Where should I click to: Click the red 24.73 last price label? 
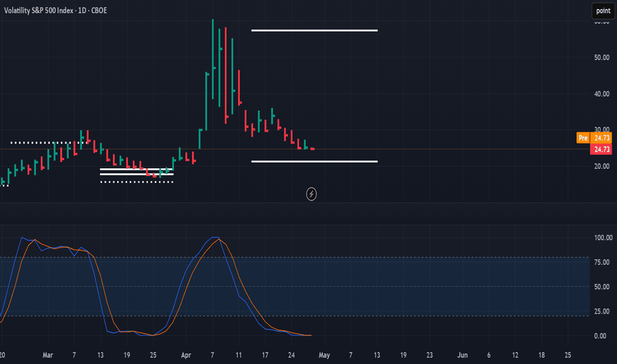[x=601, y=150]
